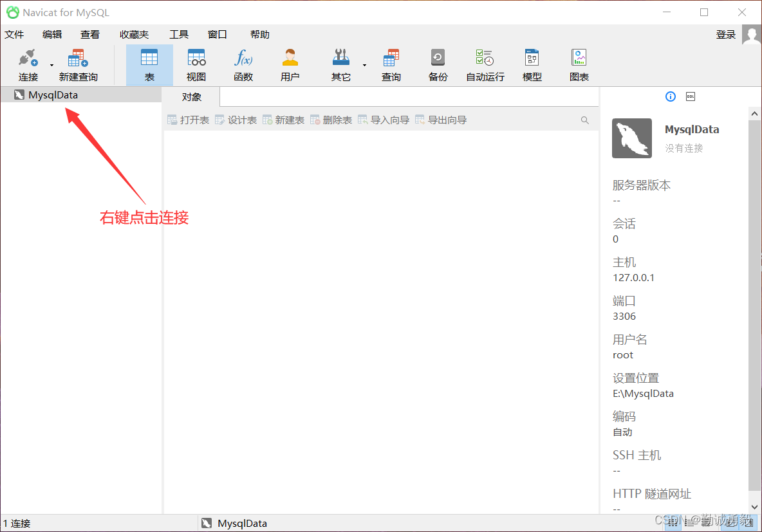Image resolution: width=762 pixels, height=532 pixels.
Task: Click the info panel vertical scrollbar thumb
Action: click(754, 305)
